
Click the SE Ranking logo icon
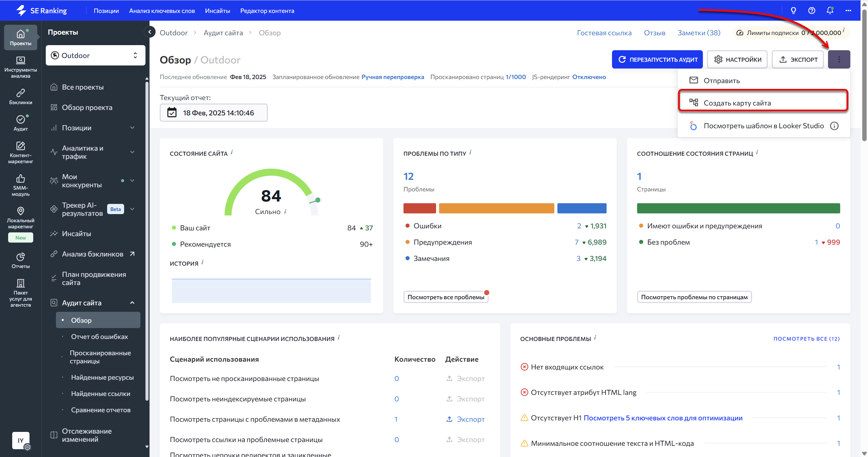click(21, 11)
